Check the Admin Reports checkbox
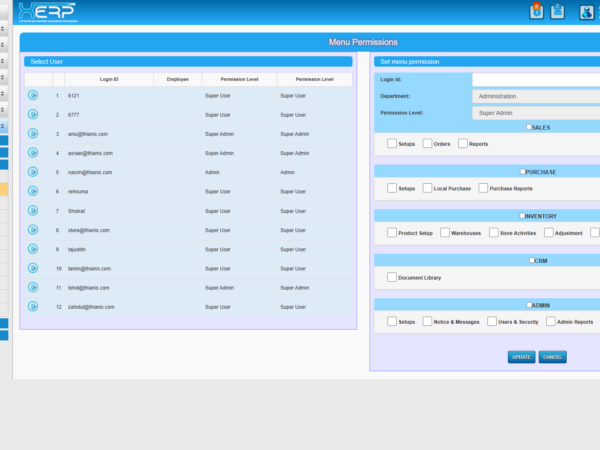The width and height of the screenshot is (600, 450). click(x=551, y=321)
